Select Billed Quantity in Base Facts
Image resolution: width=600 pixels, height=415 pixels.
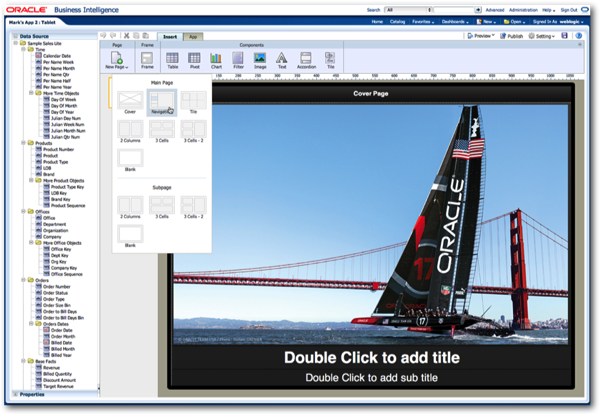click(57, 374)
